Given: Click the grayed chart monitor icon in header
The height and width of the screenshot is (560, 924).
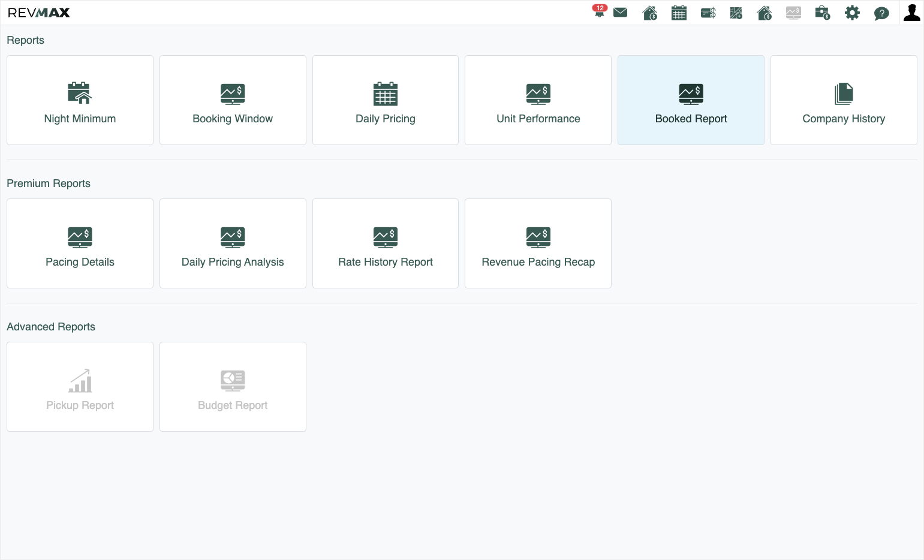Looking at the screenshot, I should (793, 13).
